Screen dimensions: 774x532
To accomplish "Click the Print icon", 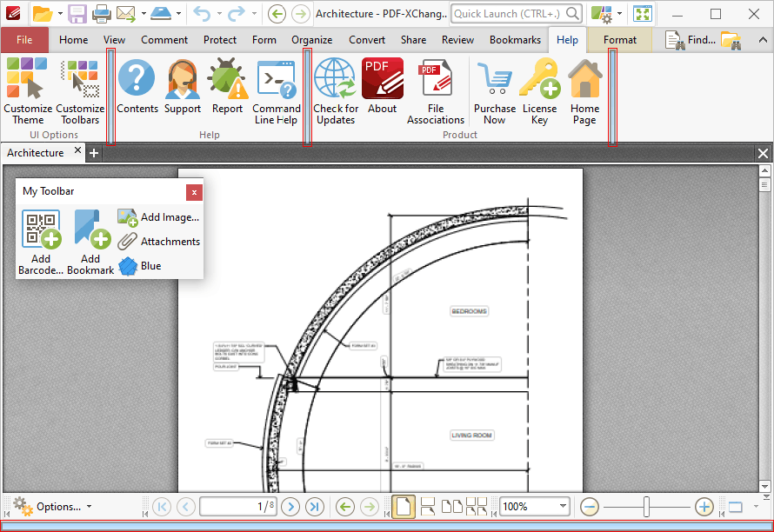I will (x=102, y=14).
